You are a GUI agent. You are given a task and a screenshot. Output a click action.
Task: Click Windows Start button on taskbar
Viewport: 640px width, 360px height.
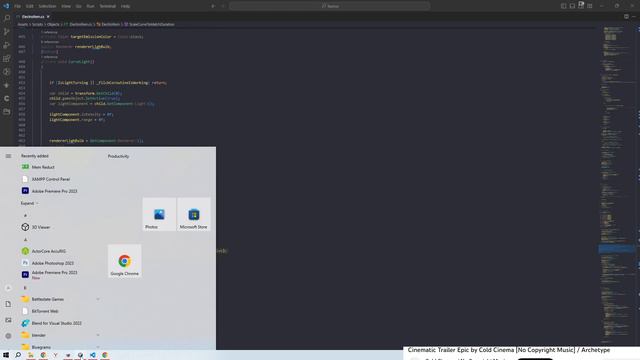point(6,355)
